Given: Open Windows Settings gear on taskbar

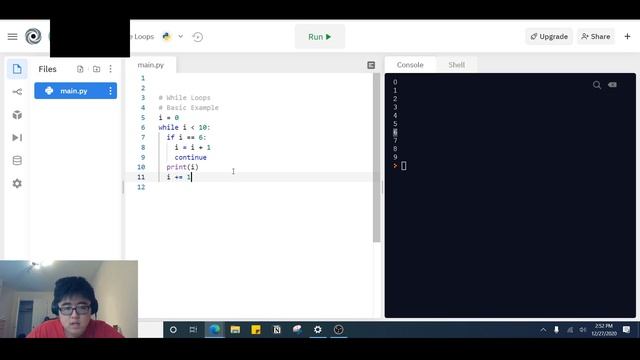Looking at the screenshot, I should coord(318,329).
